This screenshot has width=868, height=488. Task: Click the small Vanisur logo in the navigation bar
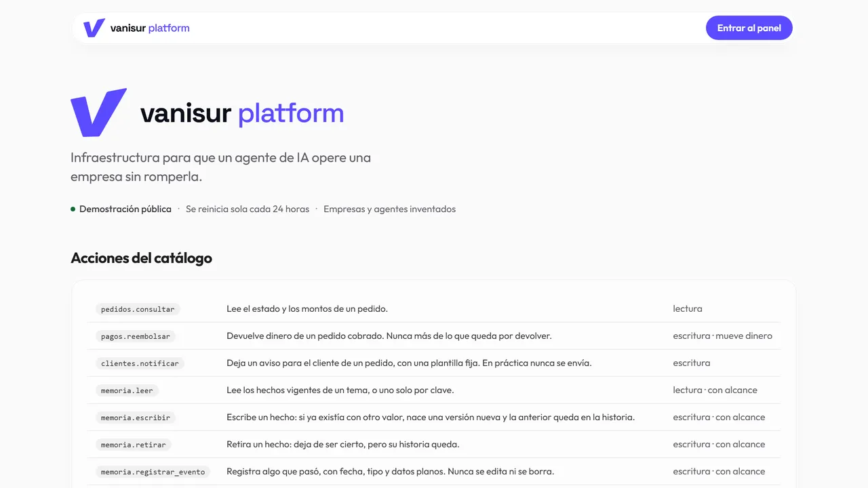click(94, 28)
